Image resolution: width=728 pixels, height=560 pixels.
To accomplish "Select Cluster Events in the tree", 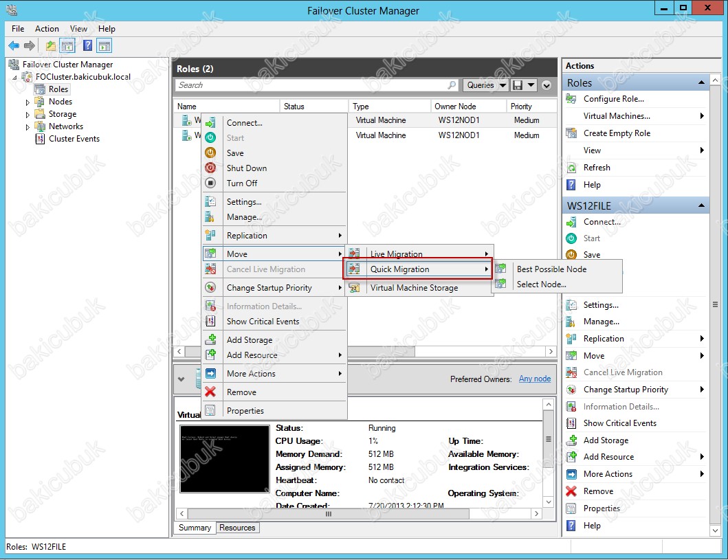I will point(74,139).
